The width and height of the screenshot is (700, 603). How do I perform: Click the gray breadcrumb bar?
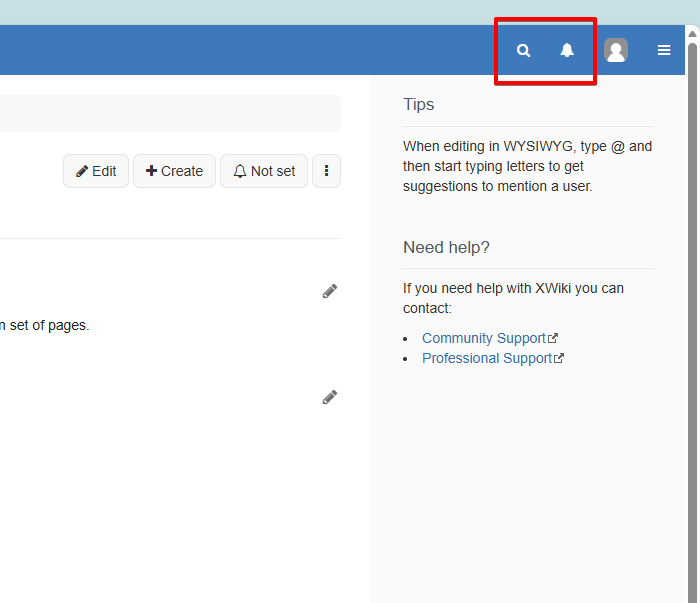pos(170,113)
